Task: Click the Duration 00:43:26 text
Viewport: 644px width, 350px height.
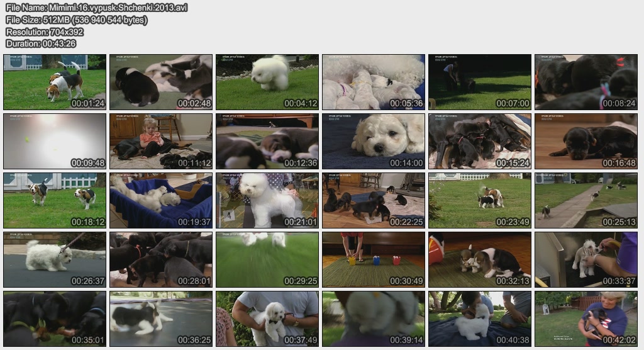Action: (x=41, y=43)
